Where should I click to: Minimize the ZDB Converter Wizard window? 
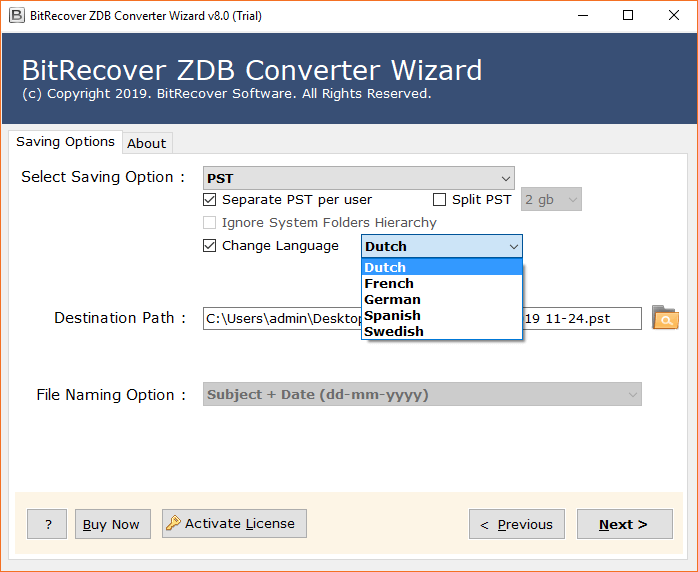click(583, 16)
